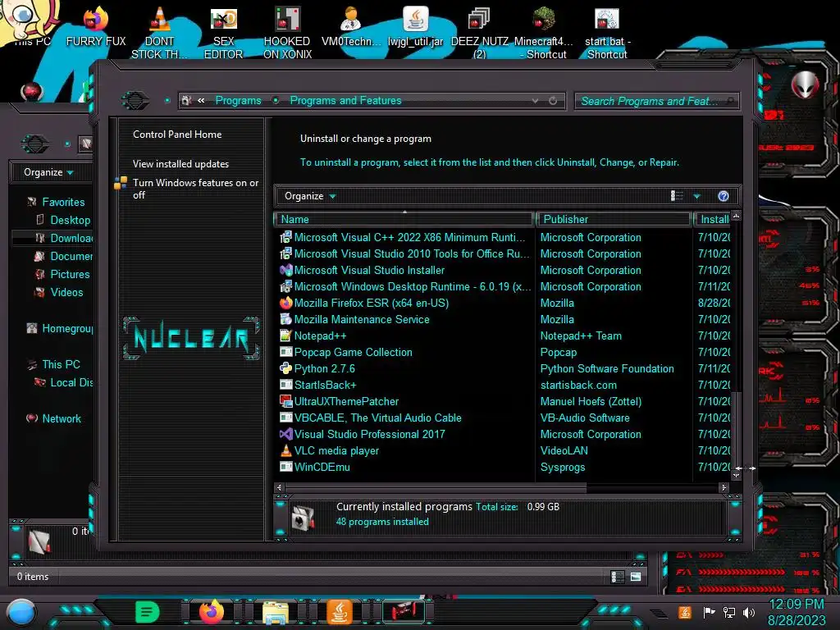Go to Programs breadcrumb in address bar

point(239,100)
